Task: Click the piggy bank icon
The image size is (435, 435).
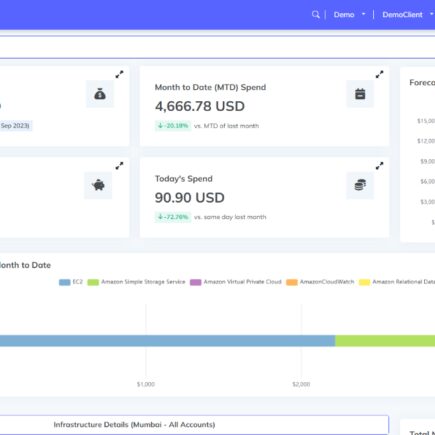Action: [x=98, y=185]
